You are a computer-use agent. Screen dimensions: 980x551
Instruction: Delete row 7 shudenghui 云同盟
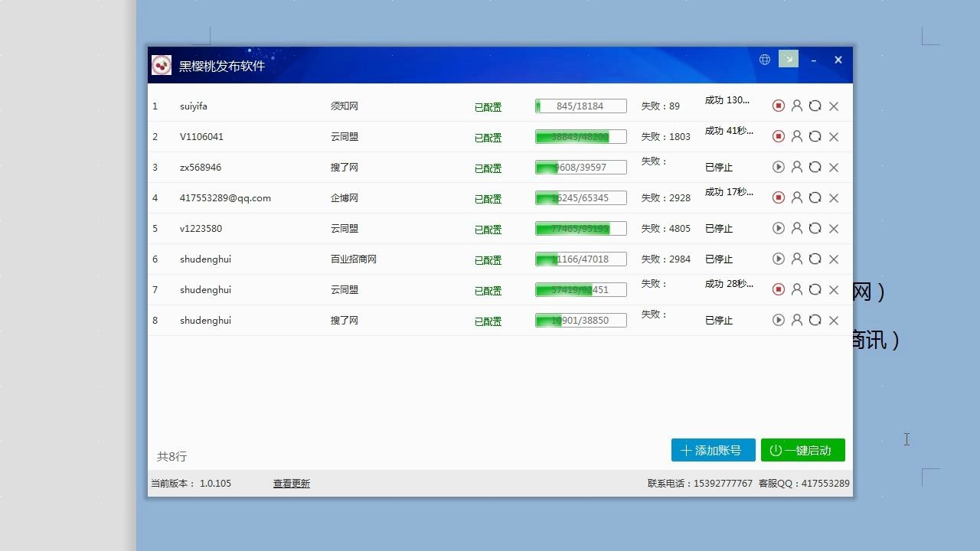(834, 290)
